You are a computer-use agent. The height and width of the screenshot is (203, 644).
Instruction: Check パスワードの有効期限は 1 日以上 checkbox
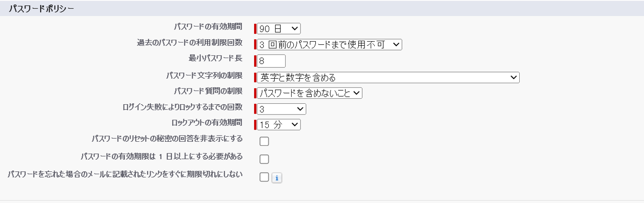coord(264,159)
